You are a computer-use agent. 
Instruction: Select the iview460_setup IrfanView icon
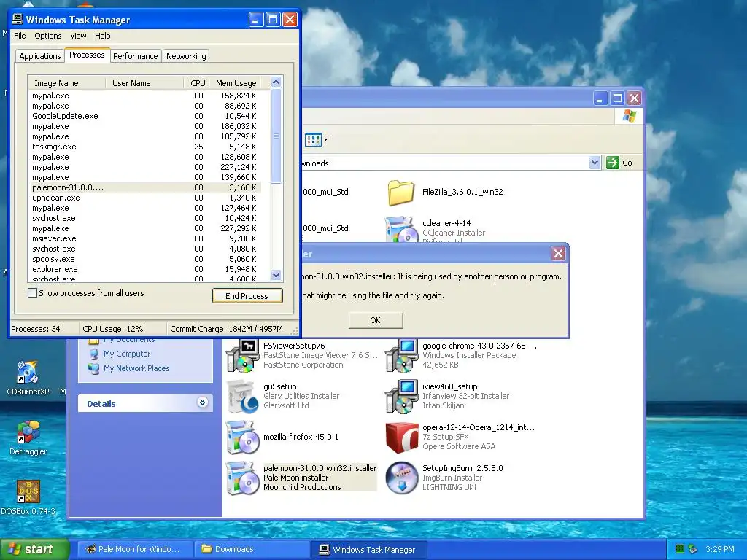coord(401,396)
